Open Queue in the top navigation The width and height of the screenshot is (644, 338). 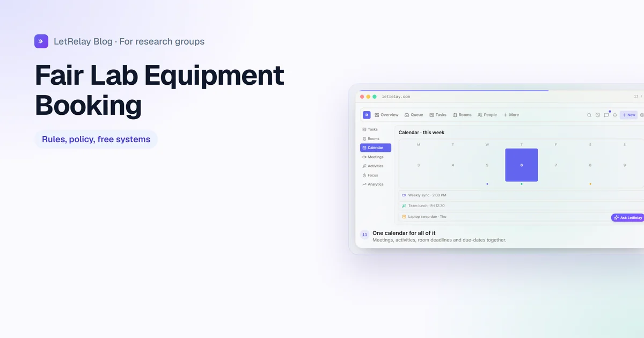coord(414,115)
